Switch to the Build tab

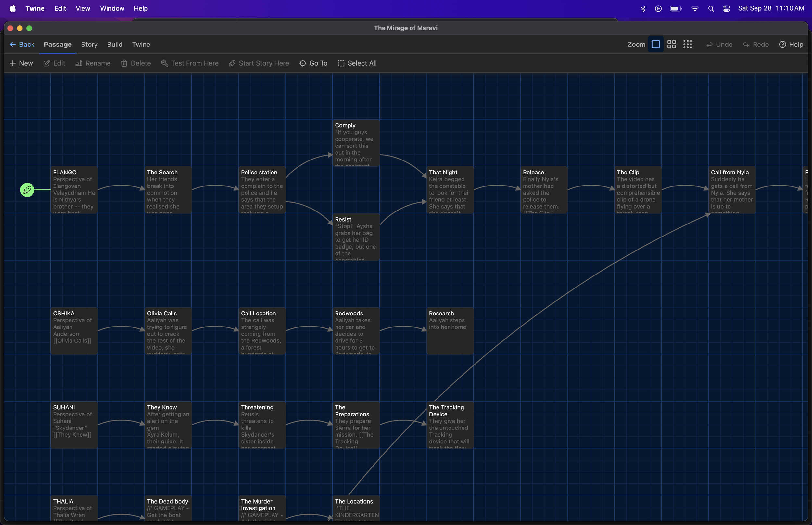coord(114,44)
